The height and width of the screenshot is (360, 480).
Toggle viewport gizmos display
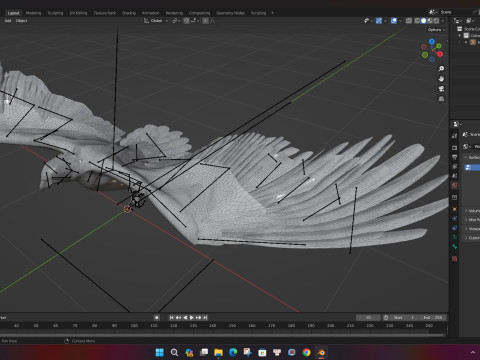coord(379,21)
